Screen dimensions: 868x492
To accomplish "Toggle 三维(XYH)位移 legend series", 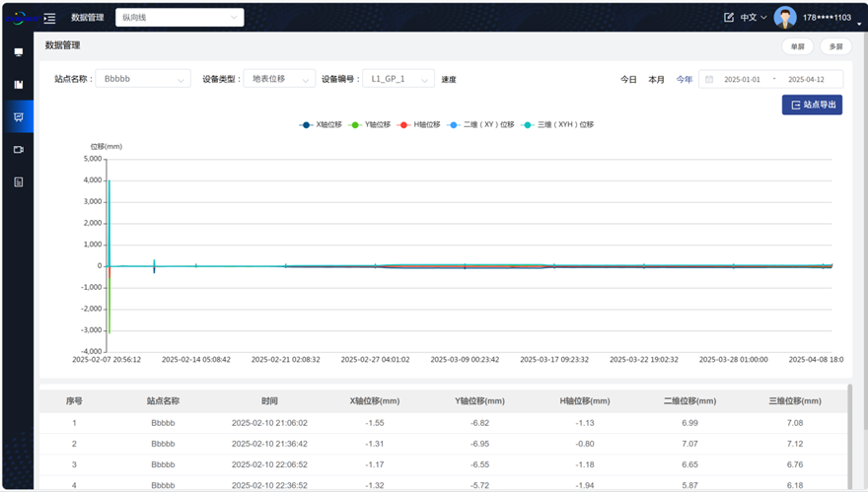I will (557, 124).
